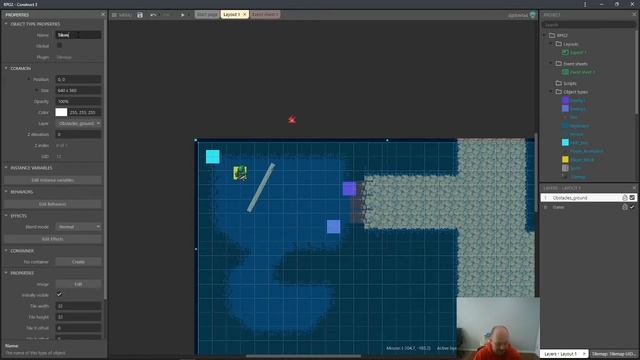Collapse the Object Type Properties section
This screenshot has width=640, height=360.
(6, 24)
